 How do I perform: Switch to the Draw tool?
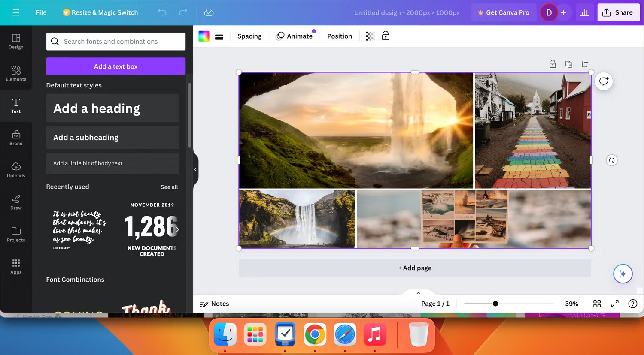[x=16, y=202]
